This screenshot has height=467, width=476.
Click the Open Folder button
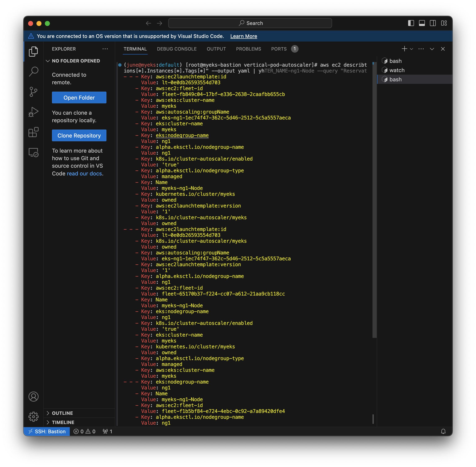click(79, 98)
